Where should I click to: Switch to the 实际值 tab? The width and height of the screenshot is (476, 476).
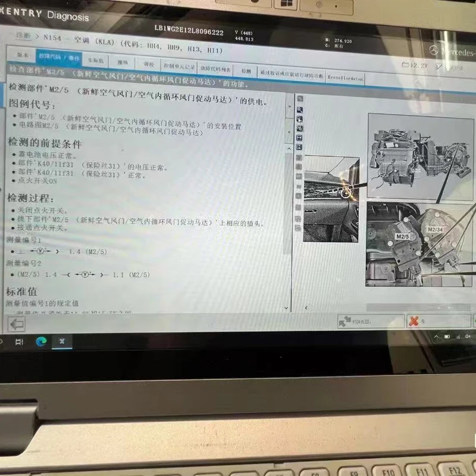pyautogui.click(x=95, y=60)
